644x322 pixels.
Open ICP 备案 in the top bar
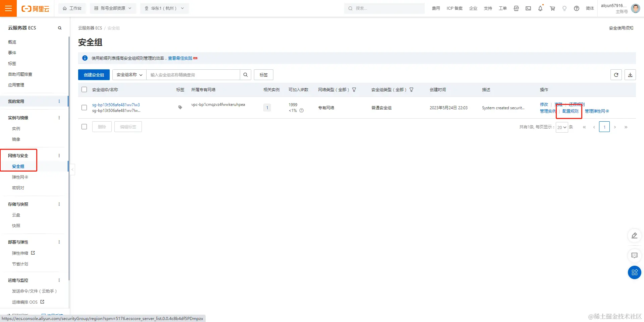pyautogui.click(x=454, y=8)
